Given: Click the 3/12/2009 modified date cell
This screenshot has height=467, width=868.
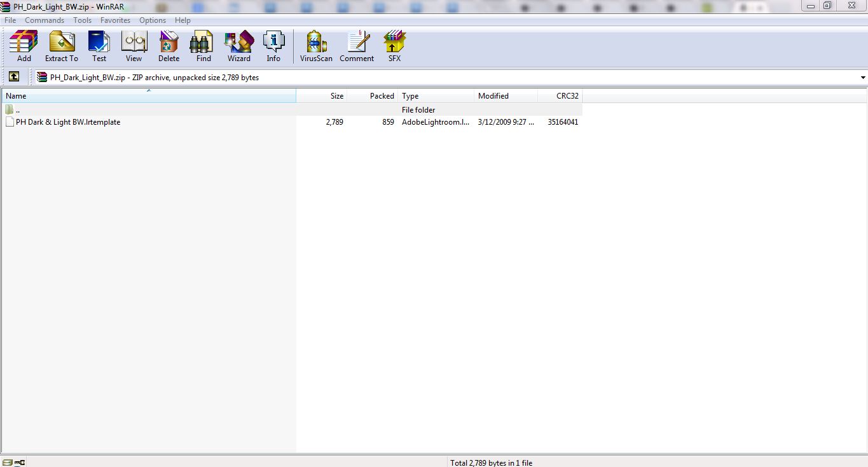Looking at the screenshot, I should tap(506, 122).
